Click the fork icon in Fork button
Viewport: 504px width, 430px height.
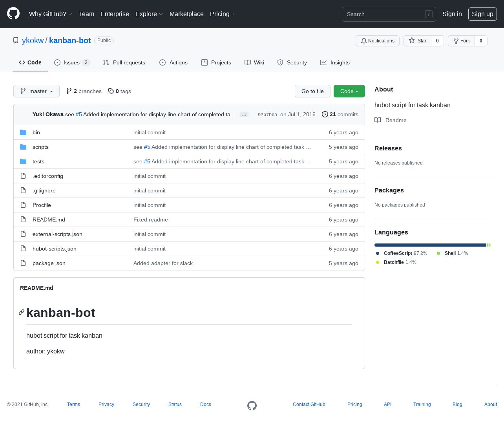click(456, 41)
